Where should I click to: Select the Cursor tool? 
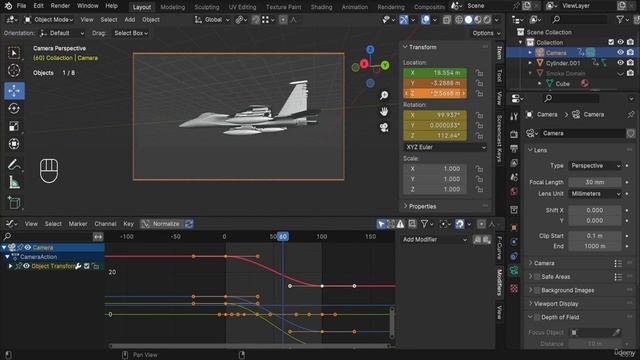(14, 71)
